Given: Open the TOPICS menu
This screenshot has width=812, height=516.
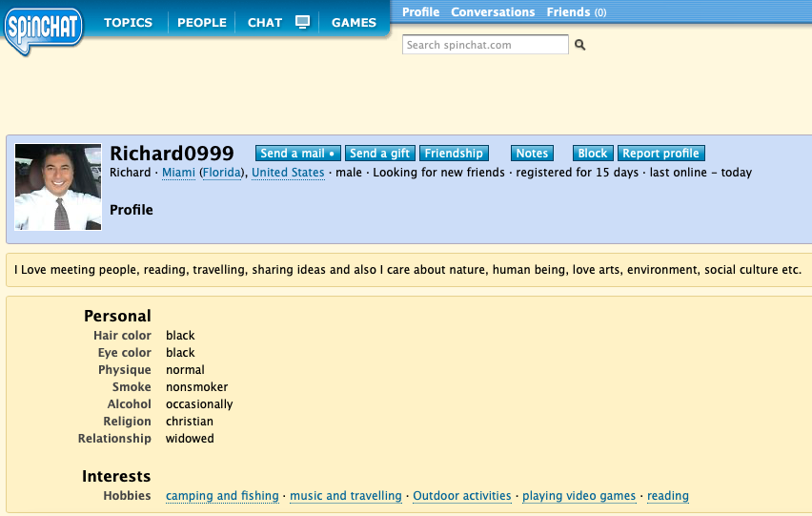Looking at the screenshot, I should (128, 22).
